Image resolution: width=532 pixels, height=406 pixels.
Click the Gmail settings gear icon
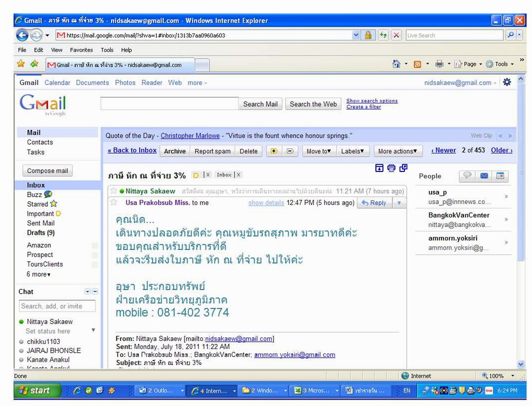pyautogui.click(x=507, y=83)
